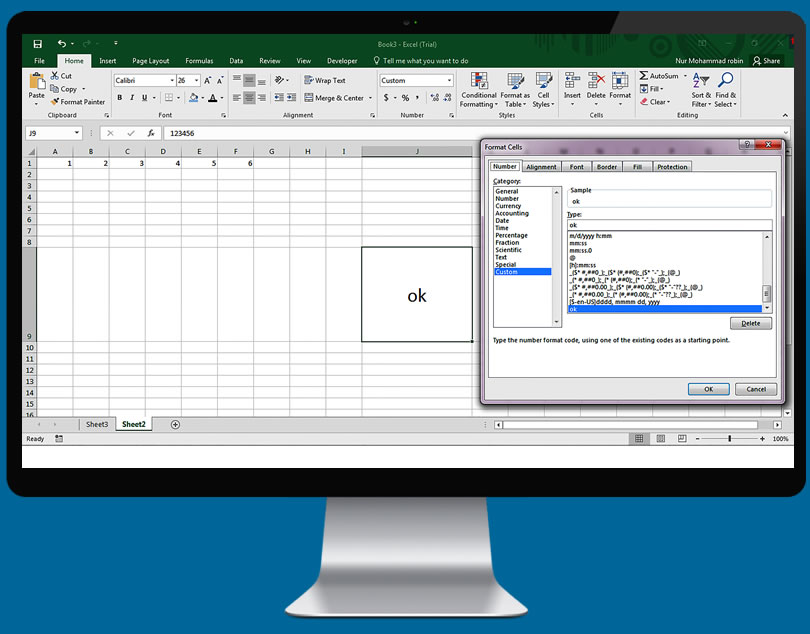Click the Format Painter brush icon

54,102
